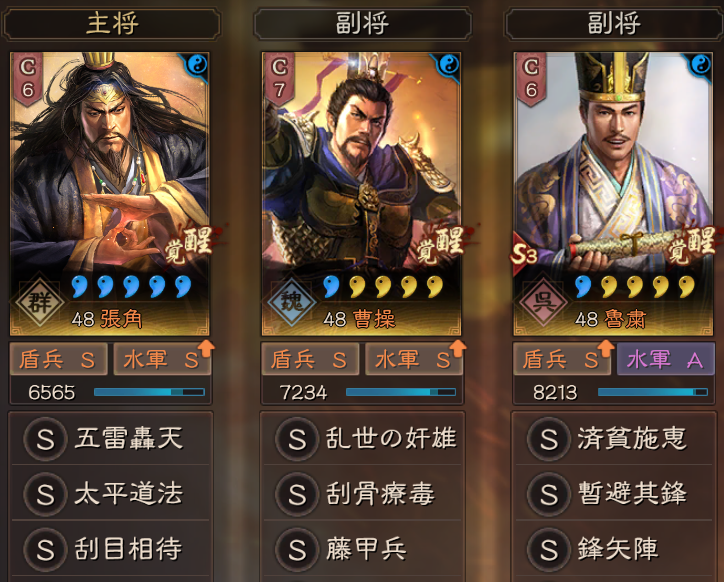Select 曹操's 水軍 S troop type
Screen dimensions: 724x582
(x=413, y=359)
